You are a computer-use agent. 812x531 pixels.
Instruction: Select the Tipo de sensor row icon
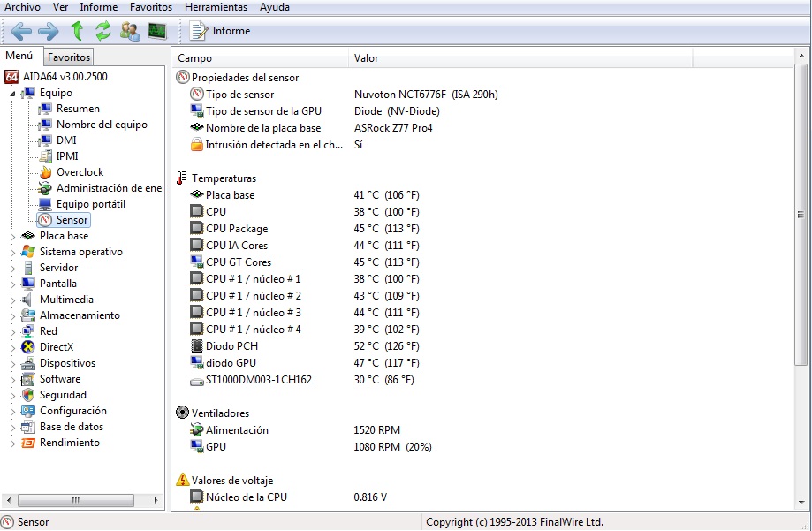pos(197,95)
